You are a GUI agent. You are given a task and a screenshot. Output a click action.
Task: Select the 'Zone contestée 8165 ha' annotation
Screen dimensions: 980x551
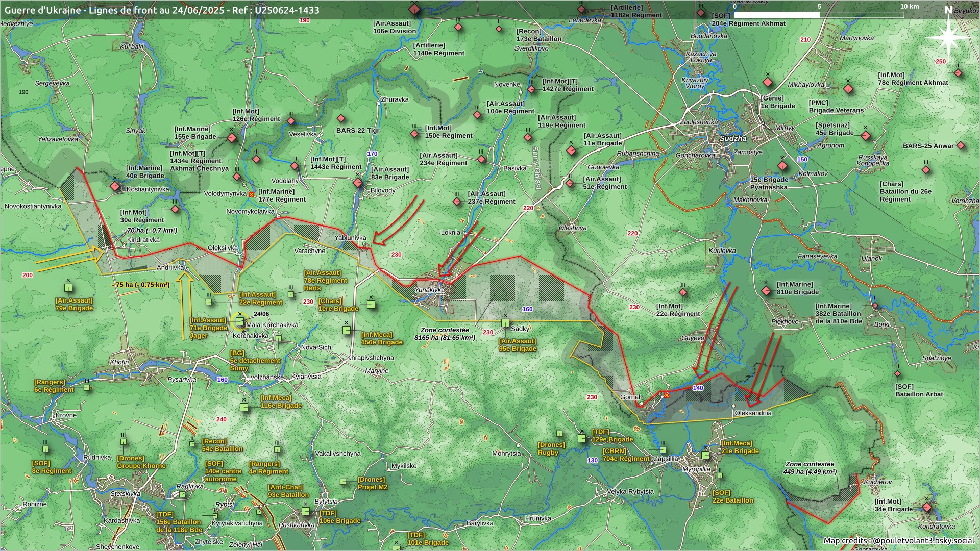tap(445, 334)
